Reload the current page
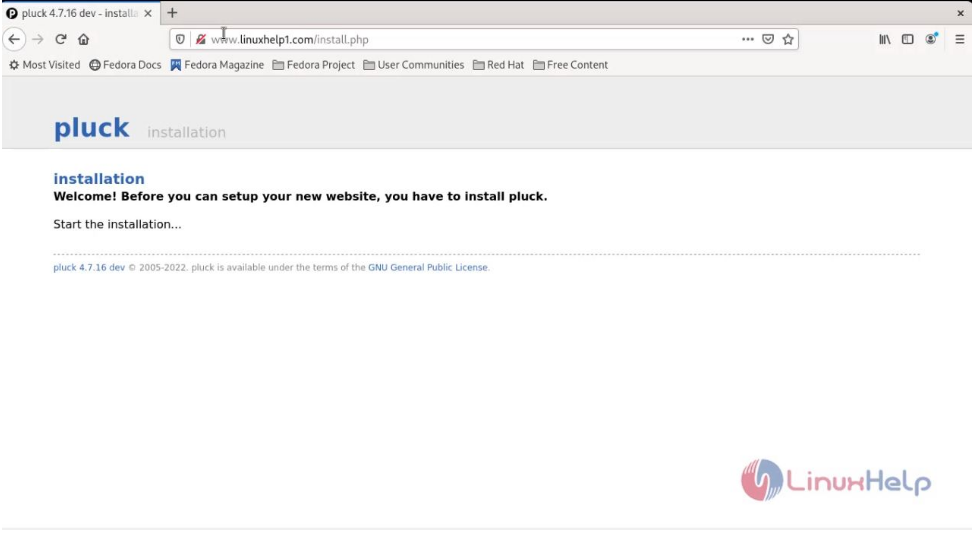Image resolution: width=972 pixels, height=540 pixels. point(61,39)
